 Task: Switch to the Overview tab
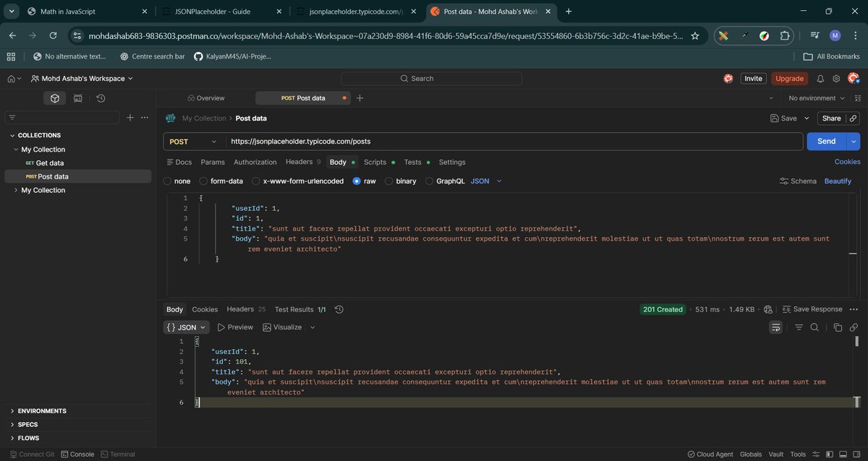point(206,98)
